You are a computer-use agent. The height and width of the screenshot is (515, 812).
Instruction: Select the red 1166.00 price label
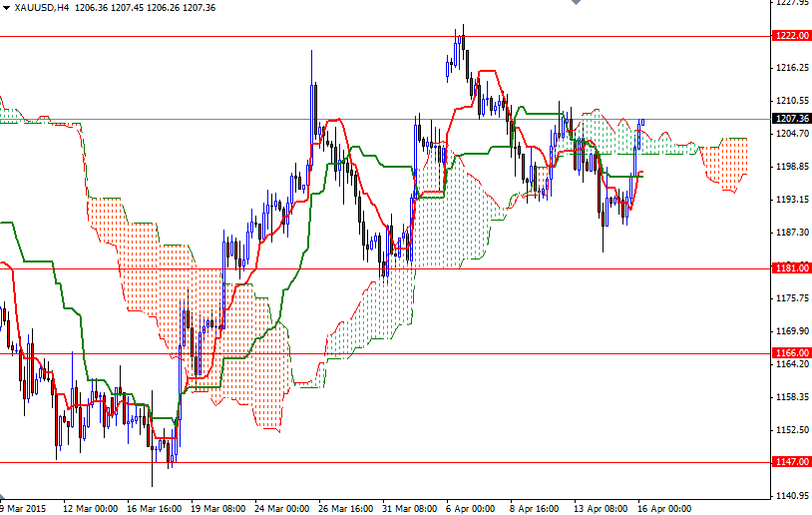(x=791, y=353)
